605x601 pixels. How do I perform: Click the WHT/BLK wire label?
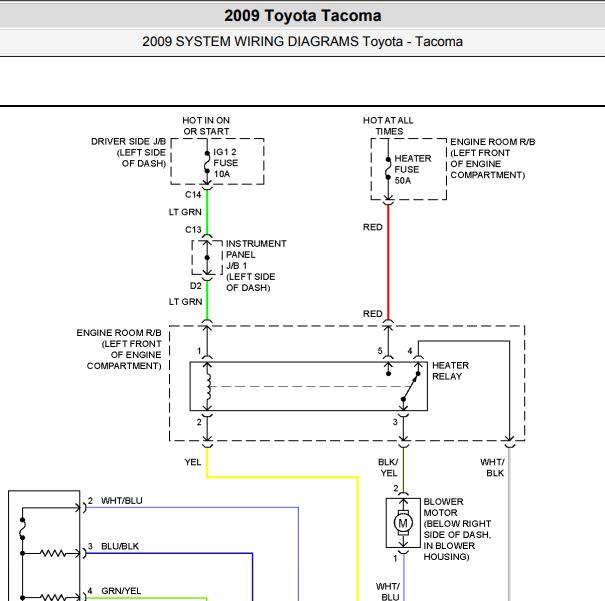point(492,468)
